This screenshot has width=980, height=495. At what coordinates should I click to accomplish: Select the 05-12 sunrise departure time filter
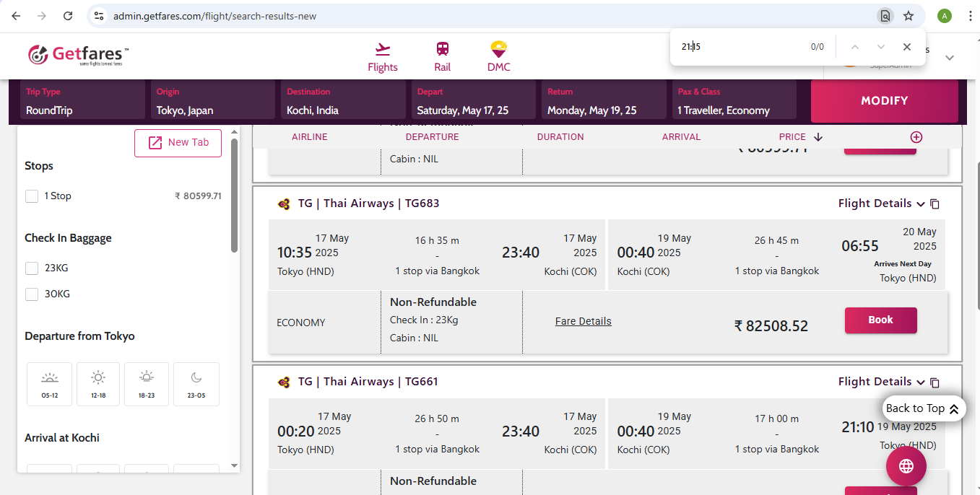[50, 384]
